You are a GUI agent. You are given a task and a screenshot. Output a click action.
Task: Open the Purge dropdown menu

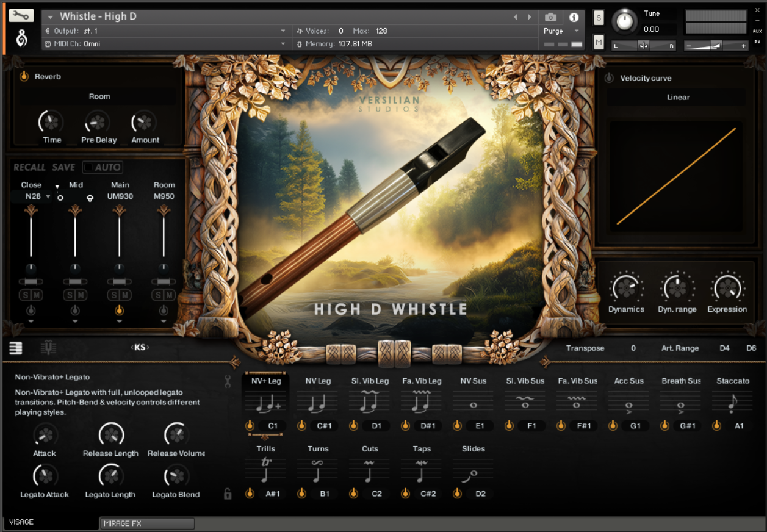click(561, 31)
